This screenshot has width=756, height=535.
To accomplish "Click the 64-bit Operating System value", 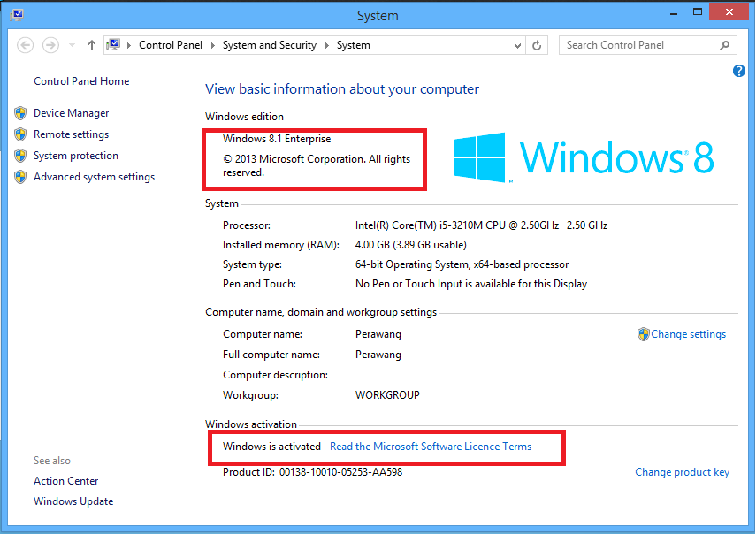I will pos(462,264).
